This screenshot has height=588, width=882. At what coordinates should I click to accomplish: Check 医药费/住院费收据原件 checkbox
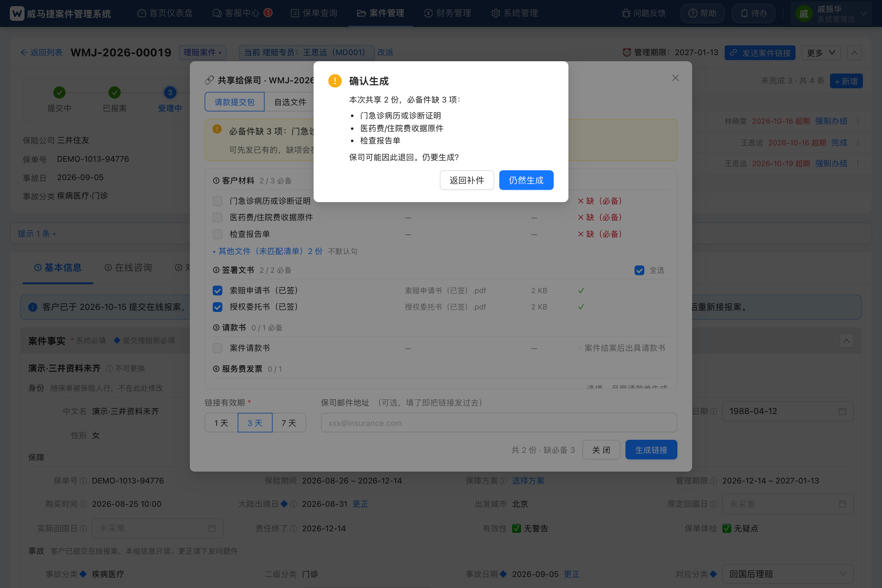(218, 218)
